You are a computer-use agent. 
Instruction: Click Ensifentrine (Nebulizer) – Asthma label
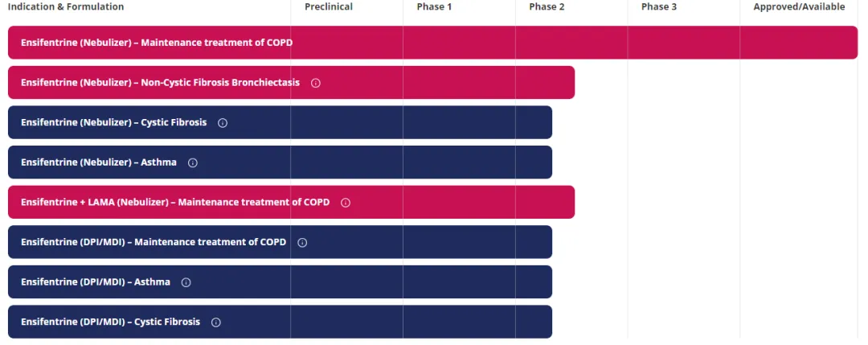pyautogui.click(x=99, y=162)
